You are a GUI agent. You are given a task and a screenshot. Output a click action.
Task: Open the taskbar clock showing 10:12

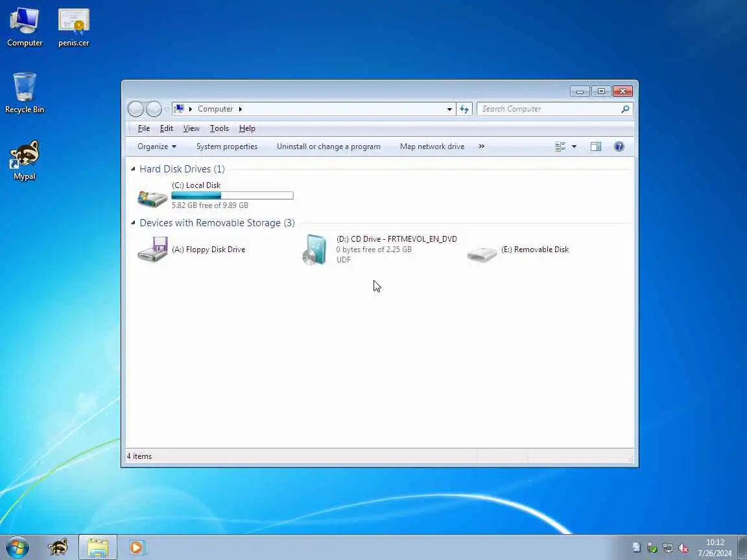pyautogui.click(x=715, y=548)
